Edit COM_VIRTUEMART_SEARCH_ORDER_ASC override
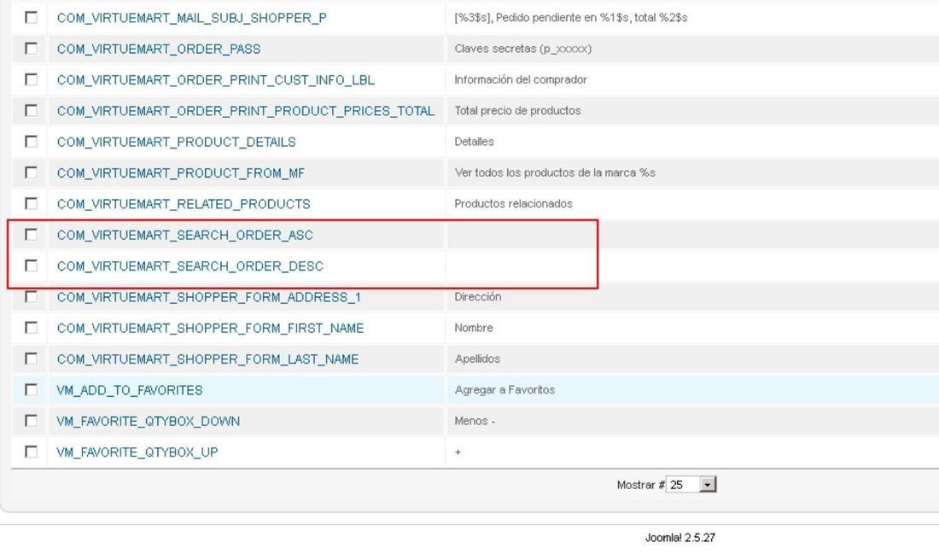Image resolution: width=939 pixels, height=560 pixels. tap(185, 236)
